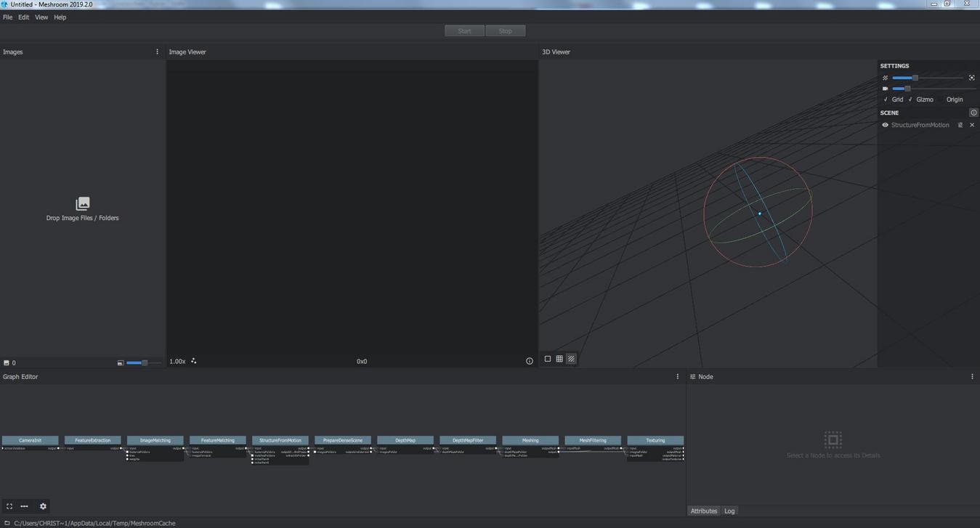Screen dimensions: 980x528
Task: Remove StructureFromMotion from the scene
Action: click(972, 125)
